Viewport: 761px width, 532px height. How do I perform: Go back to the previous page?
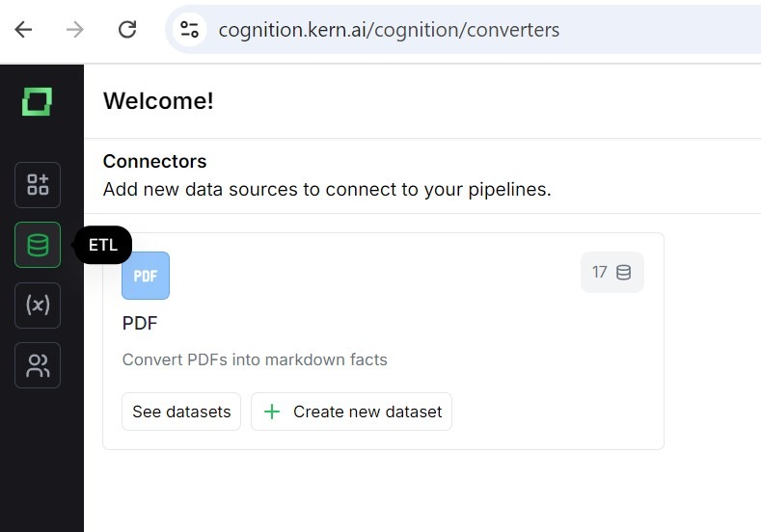coord(23,29)
